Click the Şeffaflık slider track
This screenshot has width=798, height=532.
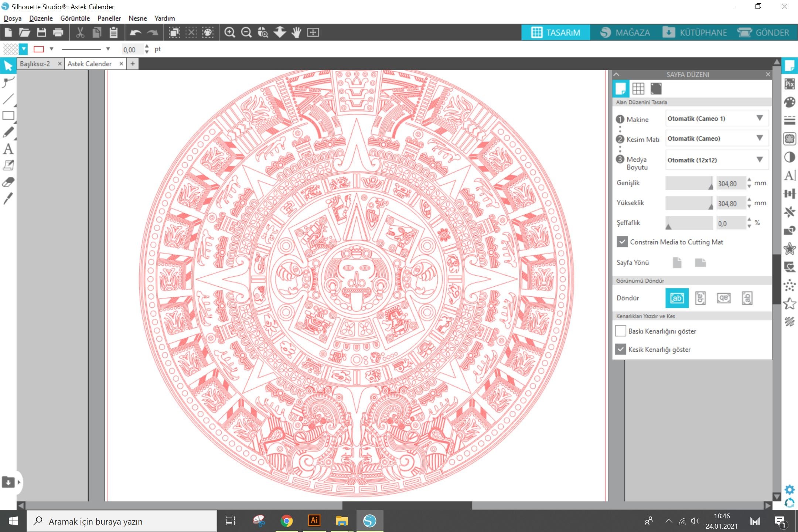pyautogui.click(x=689, y=223)
